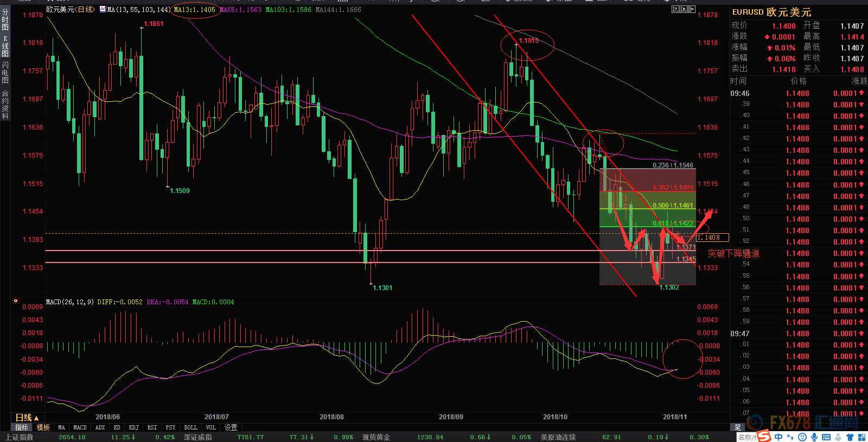
Task: Show the KDJ indicator
Action: click(133, 427)
